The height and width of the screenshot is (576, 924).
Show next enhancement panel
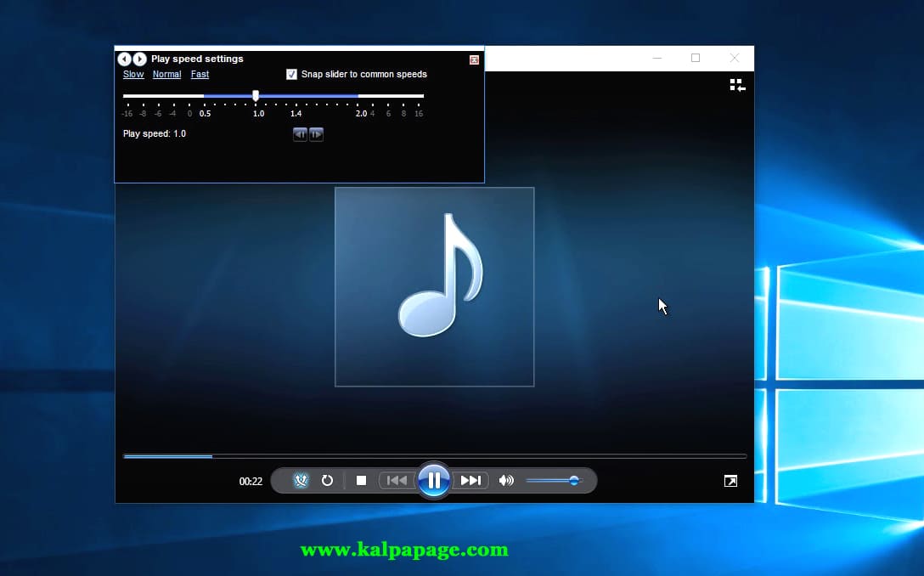point(139,59)
